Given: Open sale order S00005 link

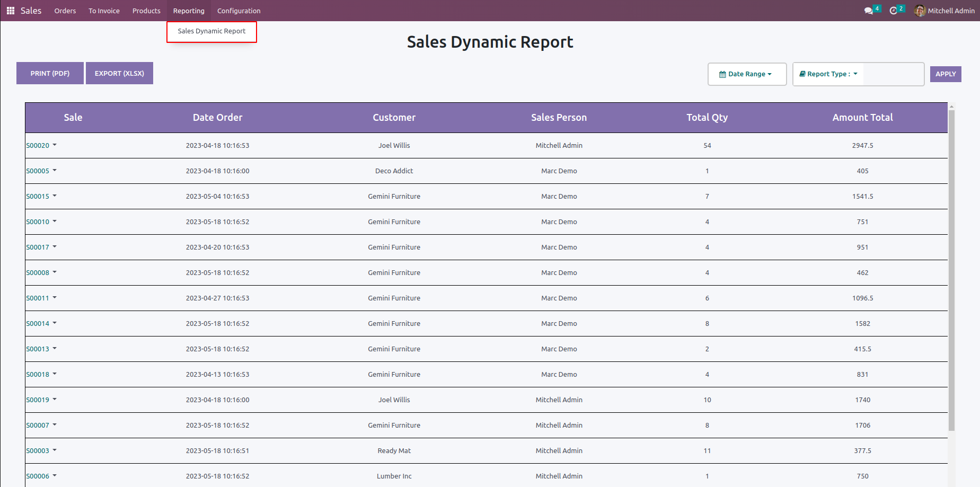Looking at the screenshot, I should tap(38, 171).
